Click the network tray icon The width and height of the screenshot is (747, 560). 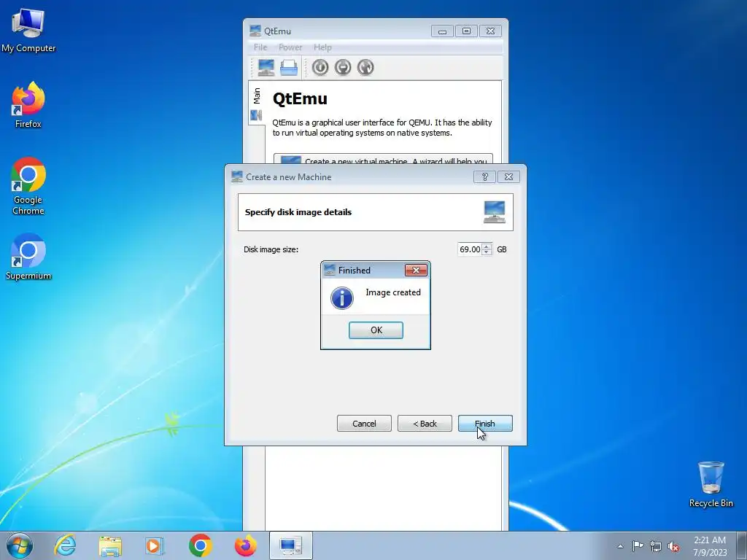pyautogui.click(x=656, y=546)
